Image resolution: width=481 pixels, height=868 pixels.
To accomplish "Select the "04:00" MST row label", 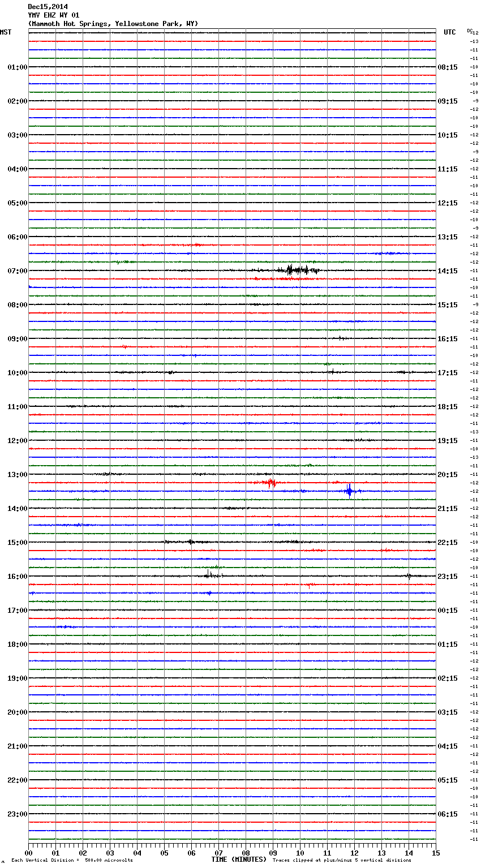I will pos(18,169).
